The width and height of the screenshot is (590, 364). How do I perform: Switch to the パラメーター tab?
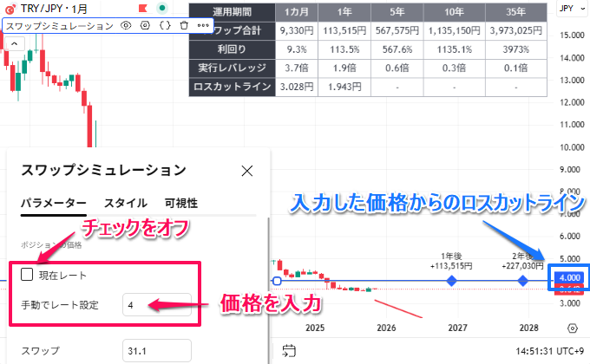(x=54, y=203)
